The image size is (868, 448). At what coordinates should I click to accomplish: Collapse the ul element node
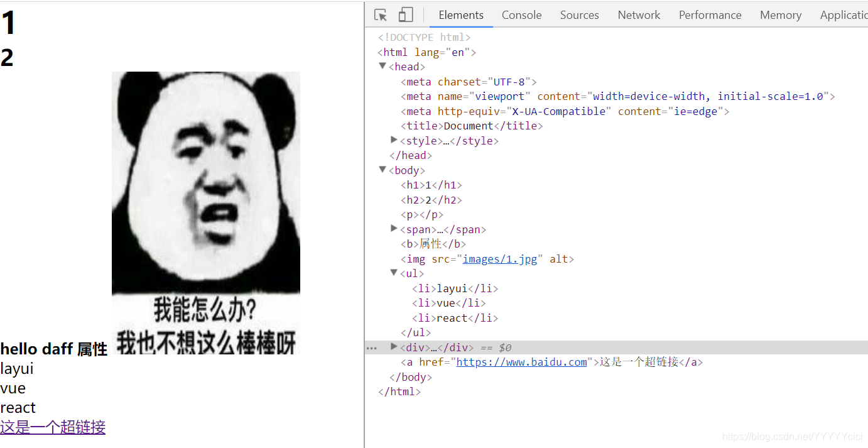394,273
